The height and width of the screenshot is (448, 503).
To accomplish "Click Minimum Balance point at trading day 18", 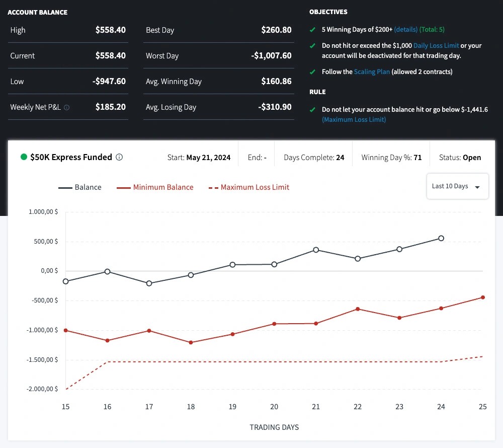I will 191,342.
